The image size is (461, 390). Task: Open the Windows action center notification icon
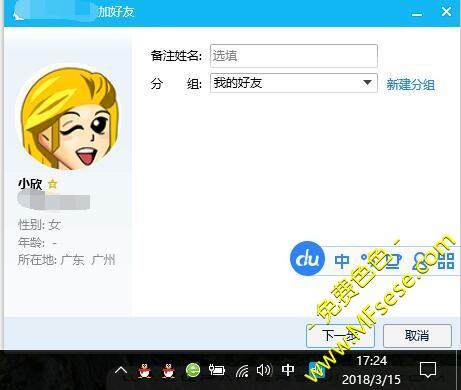[x=428, y=370]
